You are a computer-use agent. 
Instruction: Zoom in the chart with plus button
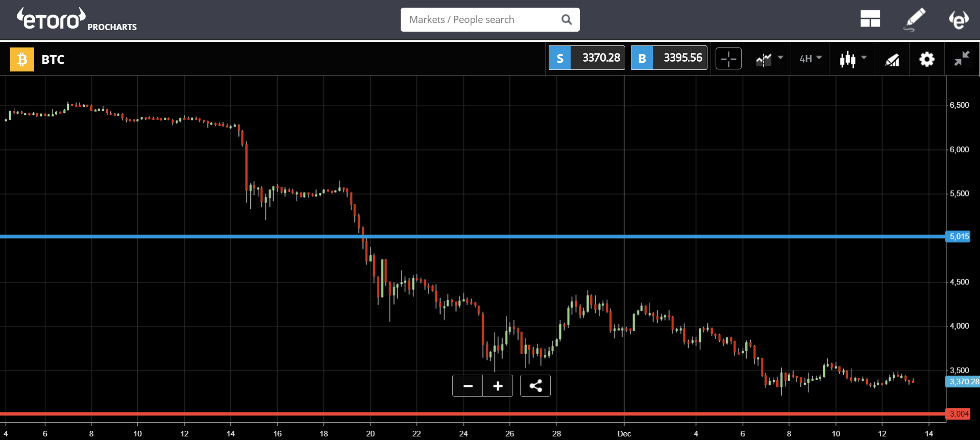[x=498, y=386]
